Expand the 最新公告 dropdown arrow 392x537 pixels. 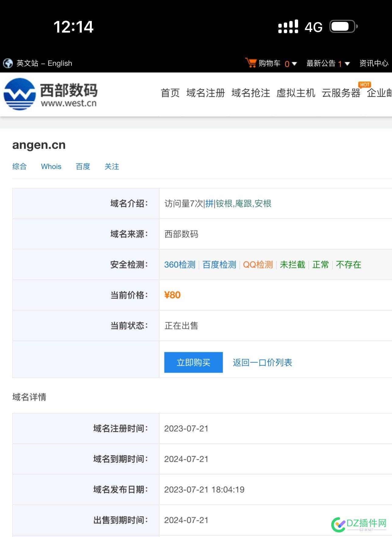(x=347, y=64)
